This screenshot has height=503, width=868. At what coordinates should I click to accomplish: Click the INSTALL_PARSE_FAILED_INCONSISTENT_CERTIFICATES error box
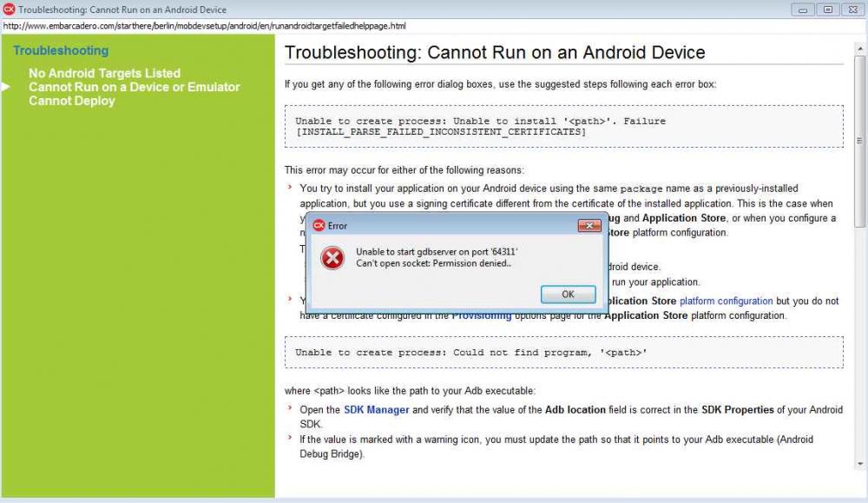click(x=564, y=126)
